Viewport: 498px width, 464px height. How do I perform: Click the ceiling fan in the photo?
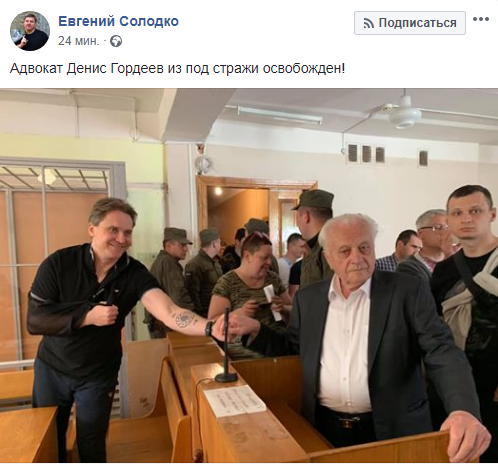405,112
